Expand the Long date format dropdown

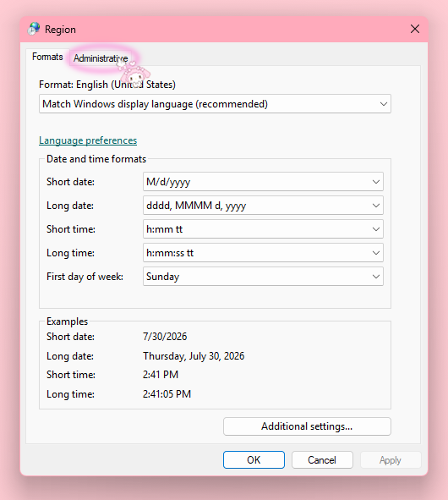pos(263,206)
